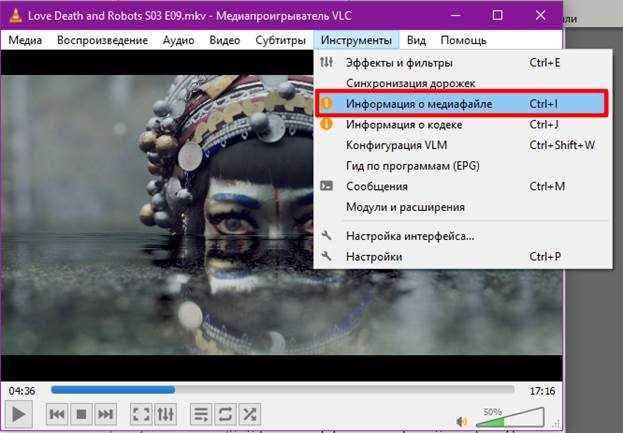Skip to previous media track

click(x=57, y=414)
